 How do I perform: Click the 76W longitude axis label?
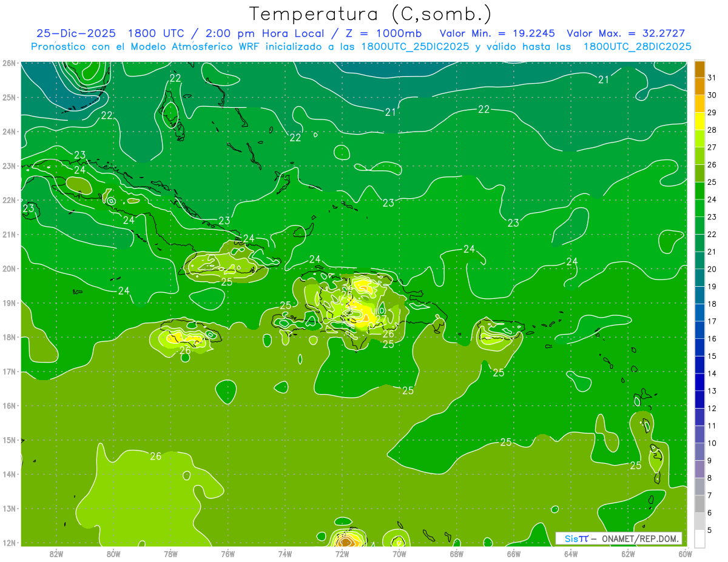point(228,553)
